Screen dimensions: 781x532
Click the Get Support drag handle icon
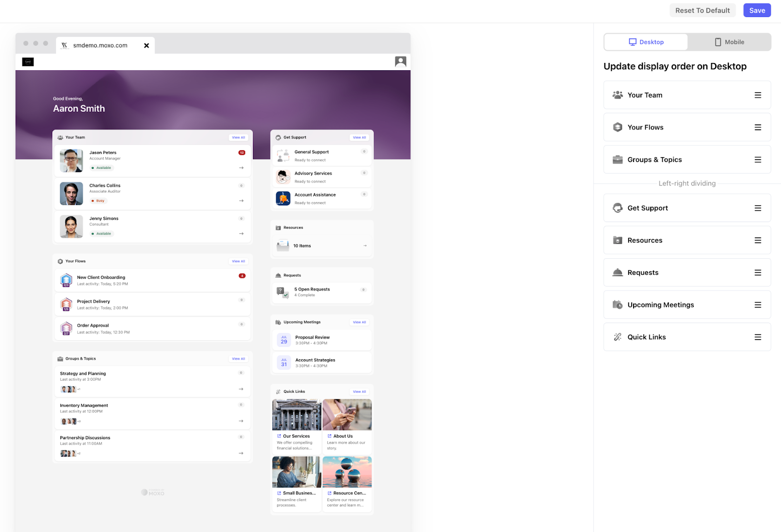pos(758,208)
